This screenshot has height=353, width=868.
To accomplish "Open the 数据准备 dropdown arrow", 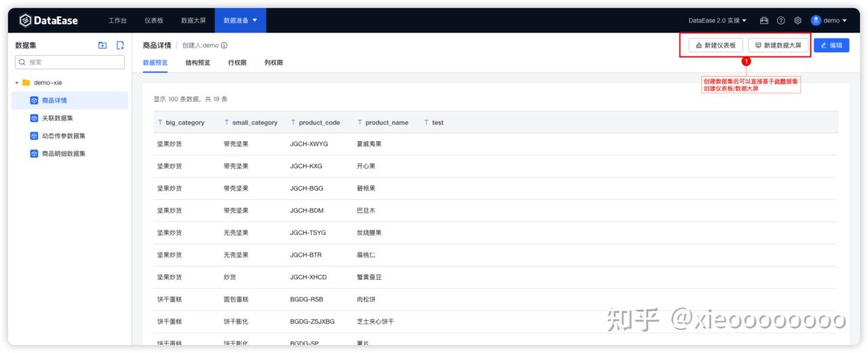I will pyautogui.click(x=255, y=20).
